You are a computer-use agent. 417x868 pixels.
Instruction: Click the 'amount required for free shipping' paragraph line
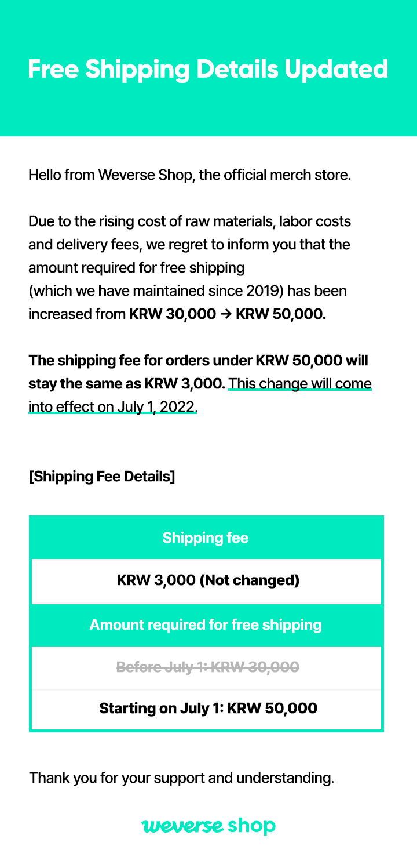[x=137, y=268]
